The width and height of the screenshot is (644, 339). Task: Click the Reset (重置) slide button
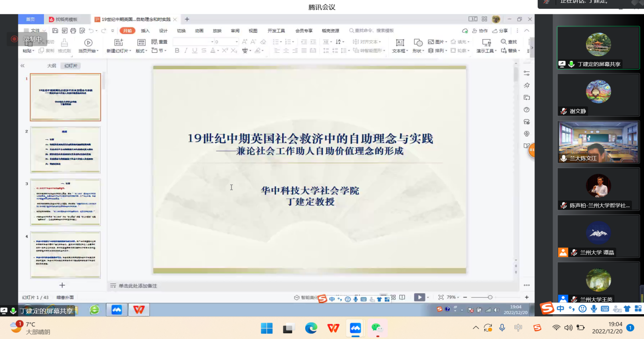pyautogui.click(x=159, y=42)
